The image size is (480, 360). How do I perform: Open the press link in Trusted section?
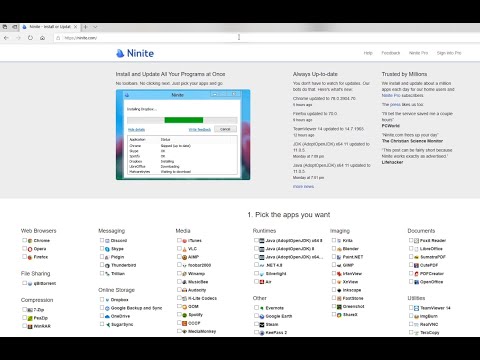(395, 105)
